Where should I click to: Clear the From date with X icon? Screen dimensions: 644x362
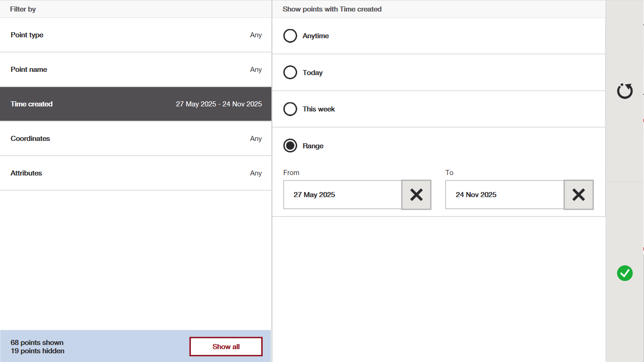[416, 195]
